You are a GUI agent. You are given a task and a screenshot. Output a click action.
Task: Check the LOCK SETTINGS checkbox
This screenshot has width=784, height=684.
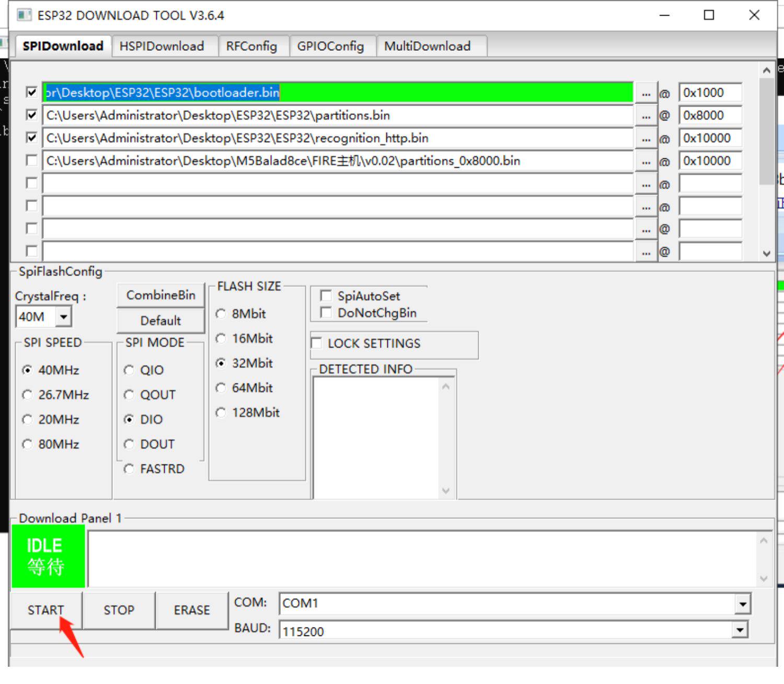click(316, 343)
